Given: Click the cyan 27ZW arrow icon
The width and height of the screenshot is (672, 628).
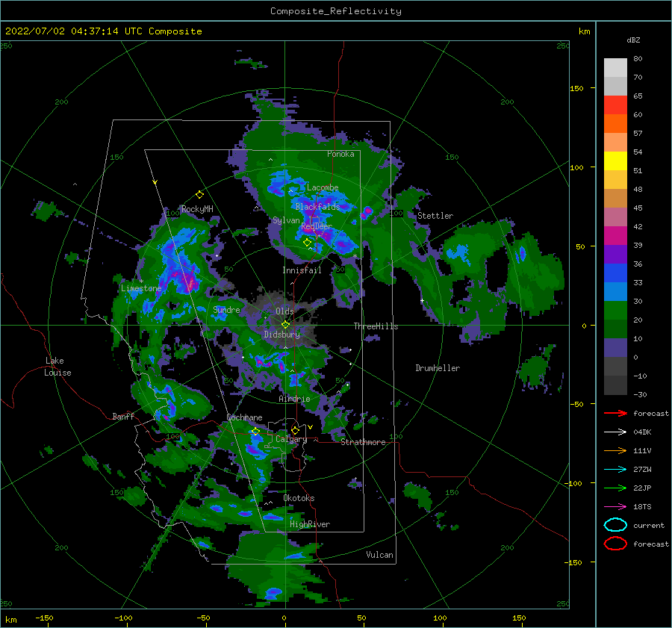Looking at the screenshot, I should [x=615, y=470].
